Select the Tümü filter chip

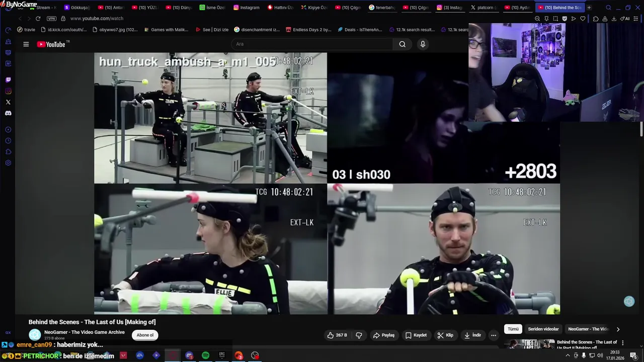[513, 329]
